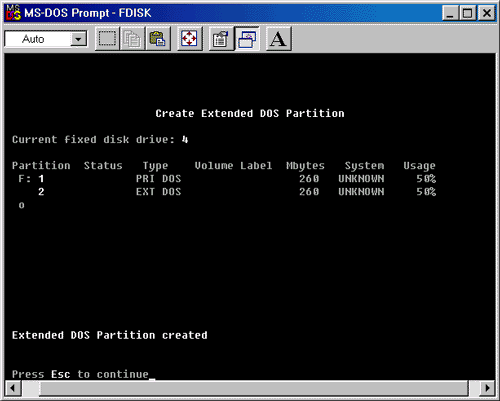Click the 'Mbytes' column header
Screen dimensions: 500x401
tap(305, 166)
